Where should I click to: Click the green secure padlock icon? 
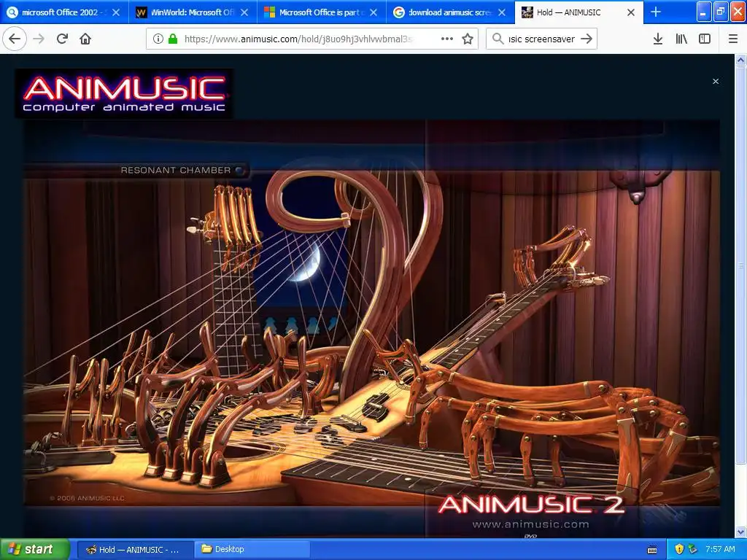pyautogui.click(x=173, y=39)
